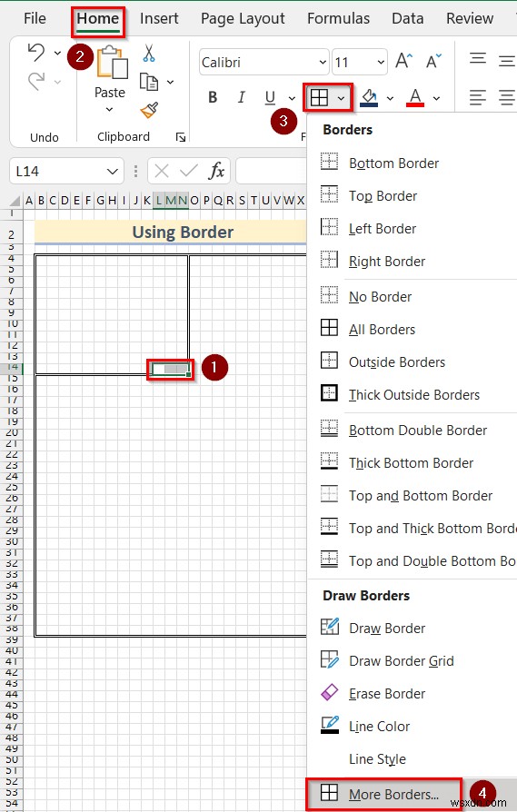Open Line Style submenu

tap(413, 758)
